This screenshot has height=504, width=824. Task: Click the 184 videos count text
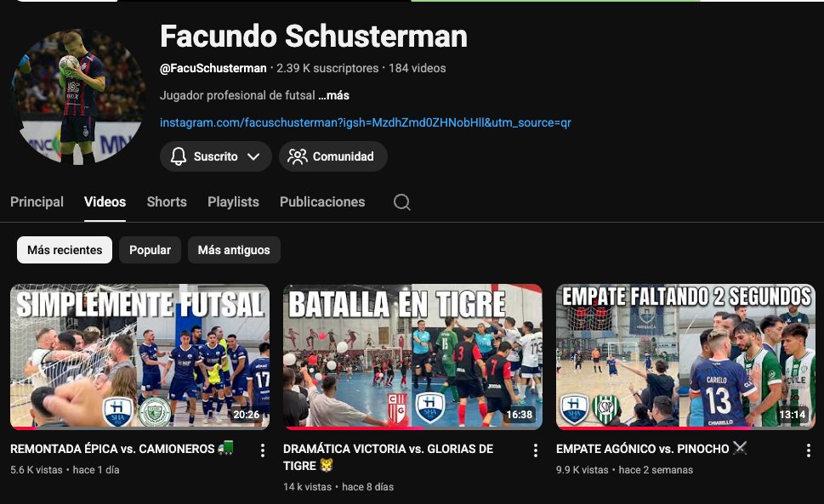coord(418,68)
